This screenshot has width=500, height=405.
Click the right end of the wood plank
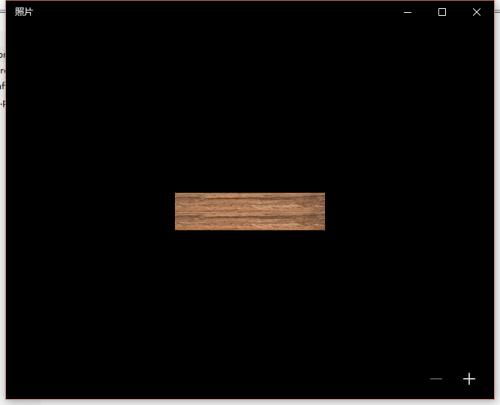(x=318, y=211)
